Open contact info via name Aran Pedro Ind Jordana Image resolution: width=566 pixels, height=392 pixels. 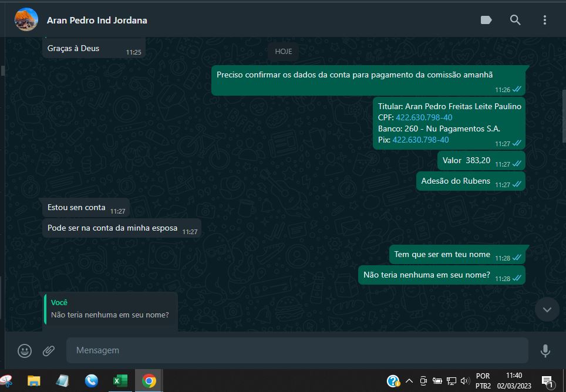97,21
